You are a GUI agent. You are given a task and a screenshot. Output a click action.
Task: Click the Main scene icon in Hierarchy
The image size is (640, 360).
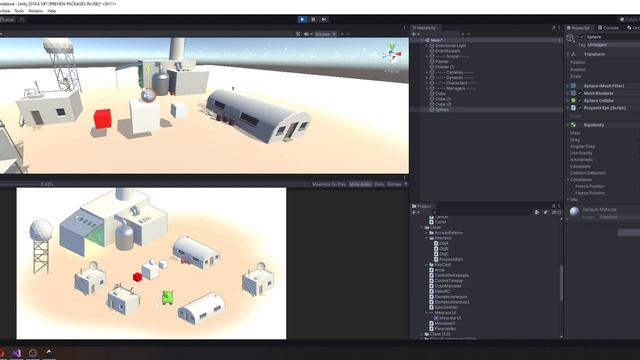coord(427,40)
